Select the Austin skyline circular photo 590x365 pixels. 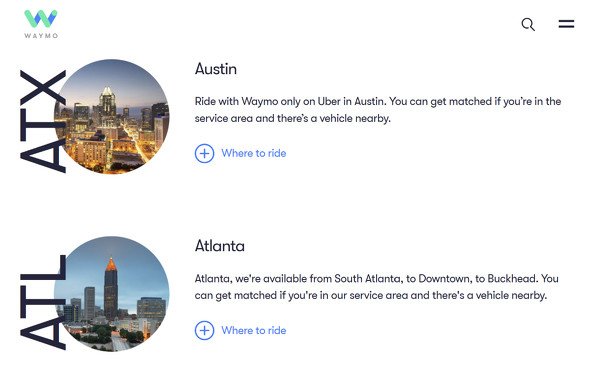point(112,117)
